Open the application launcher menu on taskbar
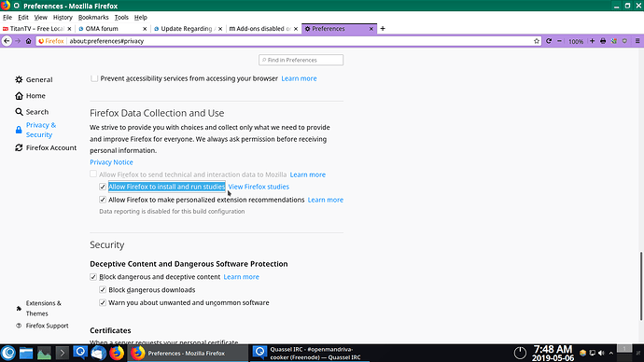 pyautogui.click(x=8, y=353)
